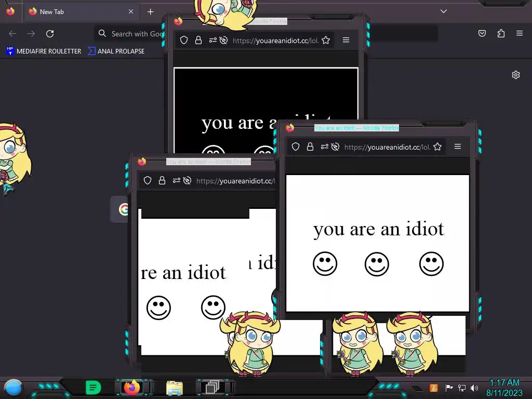Toggle autoplay blocked icon in bottom-left popup
Screen dimensions: 532x399
187,180
